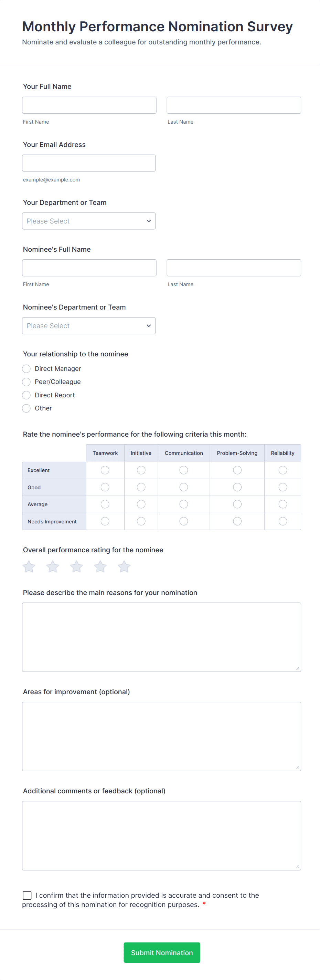Open Your Department or Team dropdown

tap(88, 221)
